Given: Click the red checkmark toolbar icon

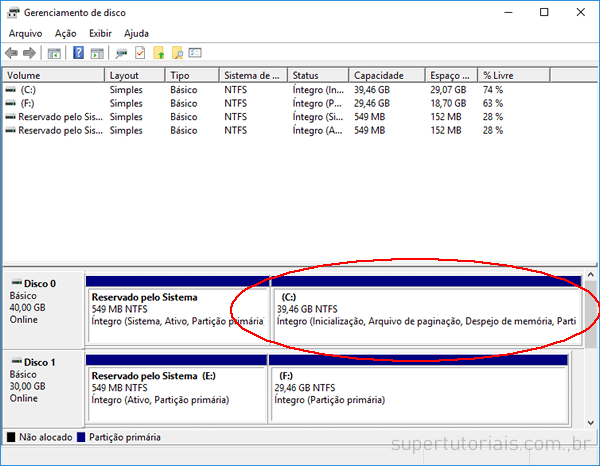Looking at the screenshot, I should point(140,53).
